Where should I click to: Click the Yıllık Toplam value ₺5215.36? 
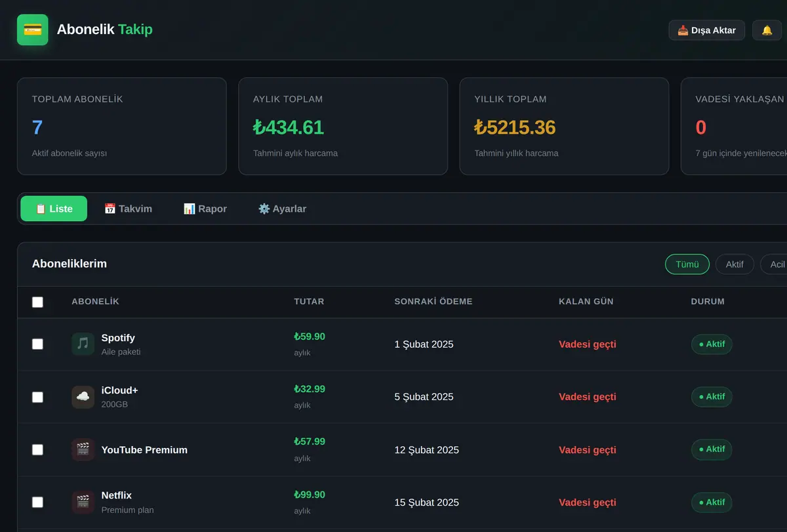click(515, 127)
